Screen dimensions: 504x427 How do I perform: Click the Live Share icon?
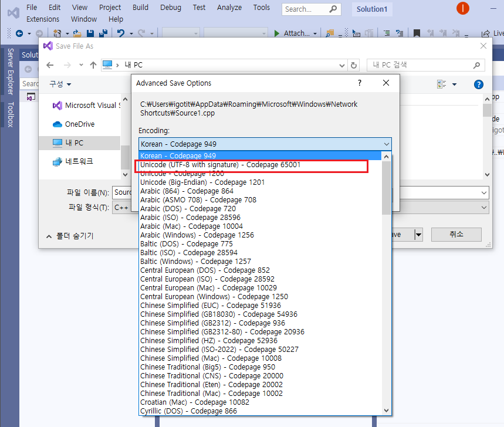click(485, 33)
